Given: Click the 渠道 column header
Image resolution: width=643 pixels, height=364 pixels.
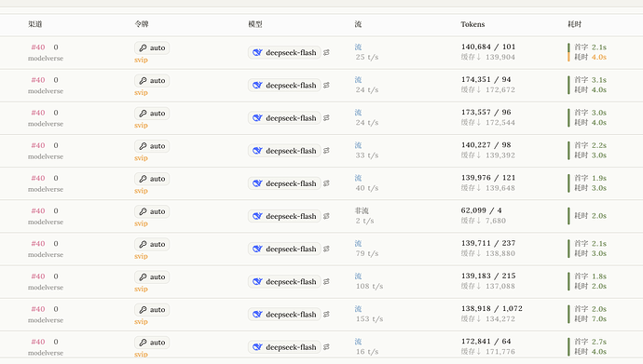Looking at the screenshot, I should pos(35,24).
